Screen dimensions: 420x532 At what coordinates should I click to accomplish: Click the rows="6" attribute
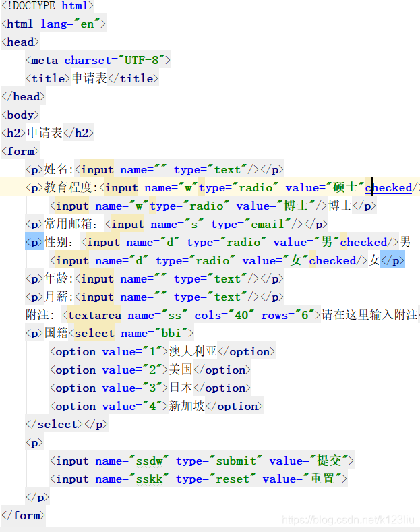pos(288,315)
